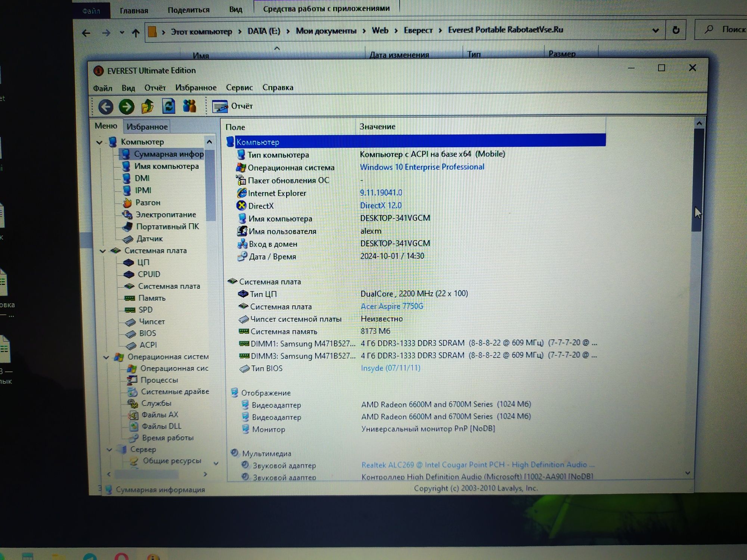This screenshot has height=560, width=747.
Task: Click Explorer back arrow behind EVEREST
Action: tap(86, 33)
